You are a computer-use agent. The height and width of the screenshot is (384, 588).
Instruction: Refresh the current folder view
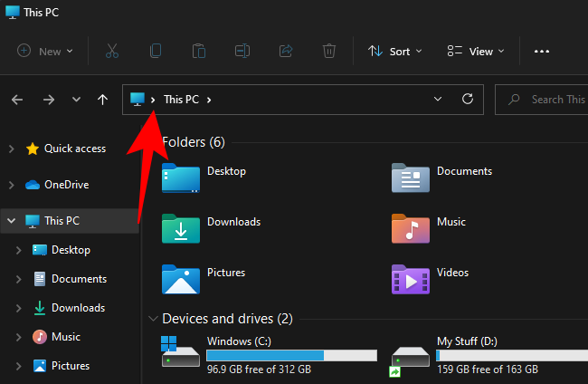(x=468, y=100)
